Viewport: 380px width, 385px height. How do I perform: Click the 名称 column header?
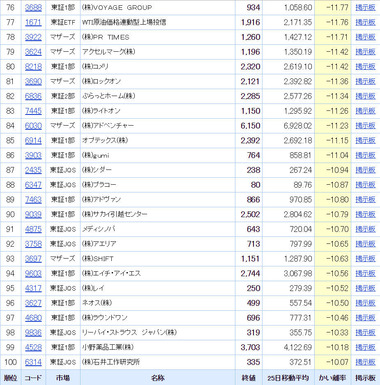[157, 378]
